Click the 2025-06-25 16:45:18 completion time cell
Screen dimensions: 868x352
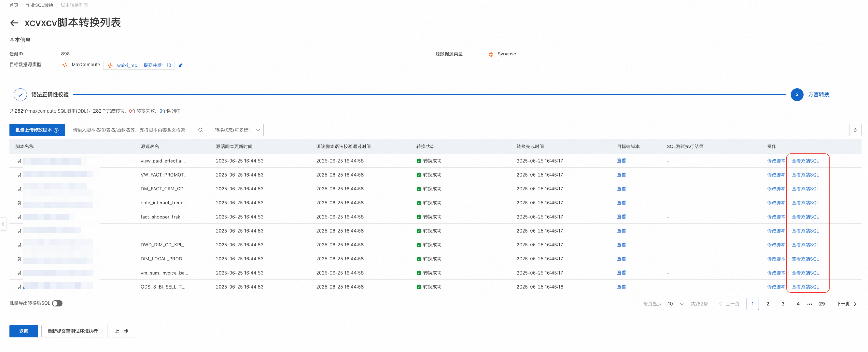click(x=540, y=287)
